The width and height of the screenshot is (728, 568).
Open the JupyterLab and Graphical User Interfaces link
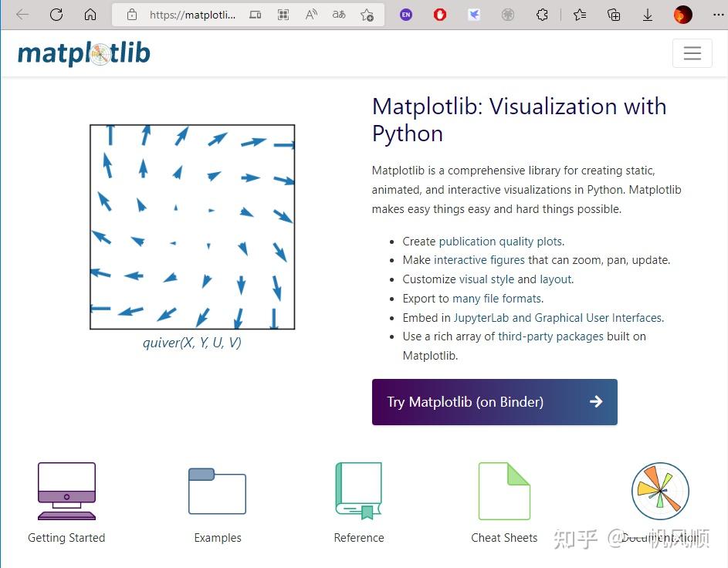557,317
